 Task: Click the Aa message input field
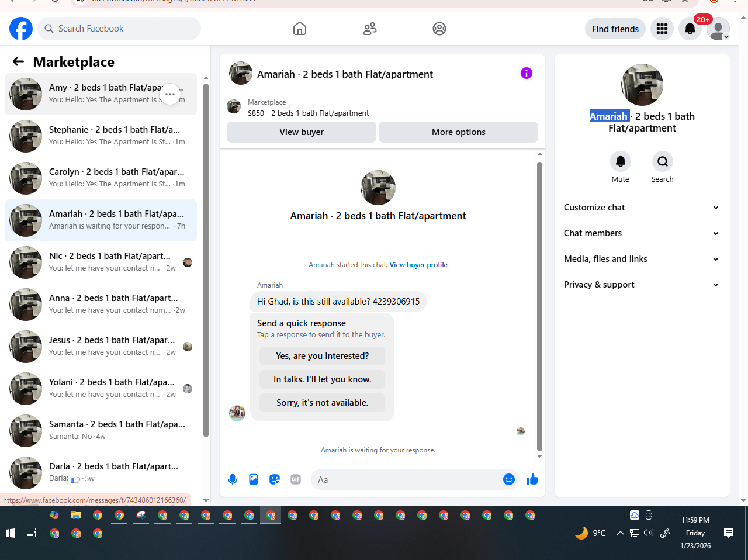tap(407, 479)
